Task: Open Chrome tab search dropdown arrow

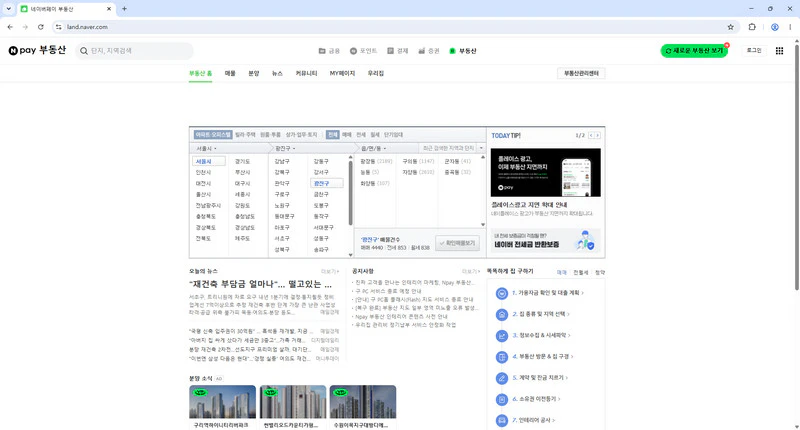Action: (9, 9)
